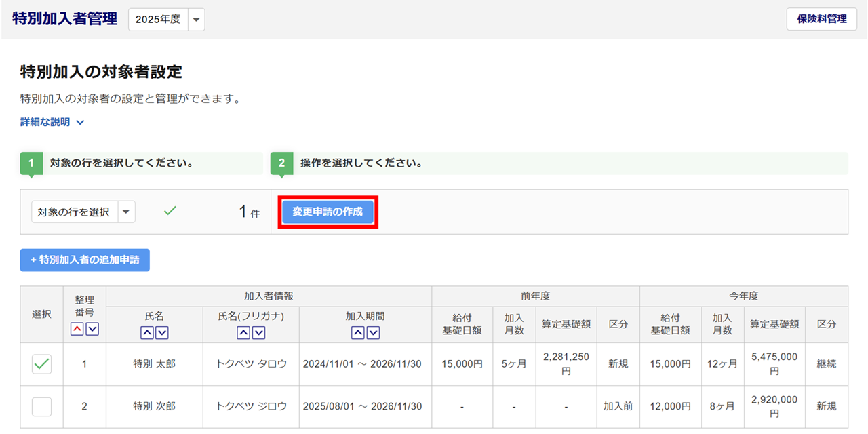The width and height of the screenshot is (868, 434).
Task: Click + 特別加入者の追加申請 button
Action: pos(85,260)
